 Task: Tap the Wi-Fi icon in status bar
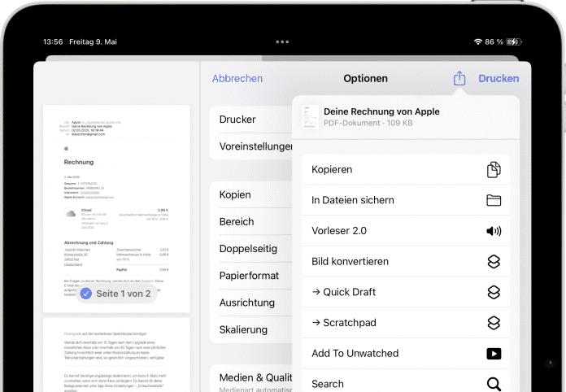(x=478, y=41)
